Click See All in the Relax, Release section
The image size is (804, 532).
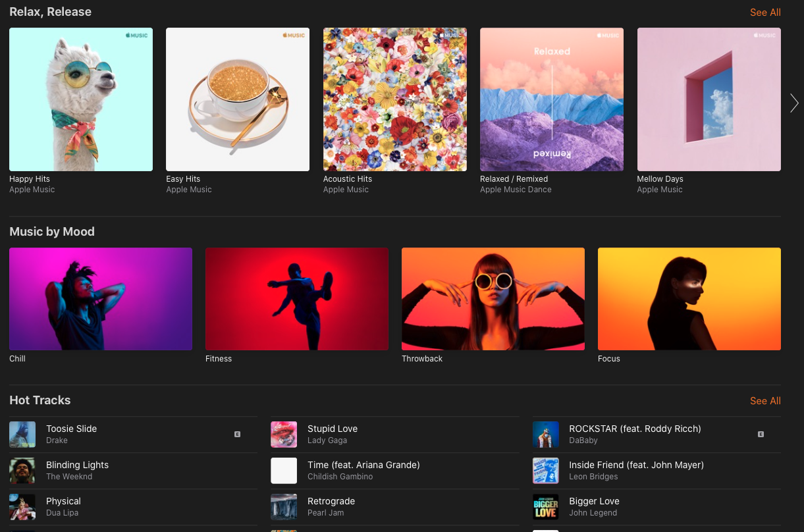click(765, 12)
